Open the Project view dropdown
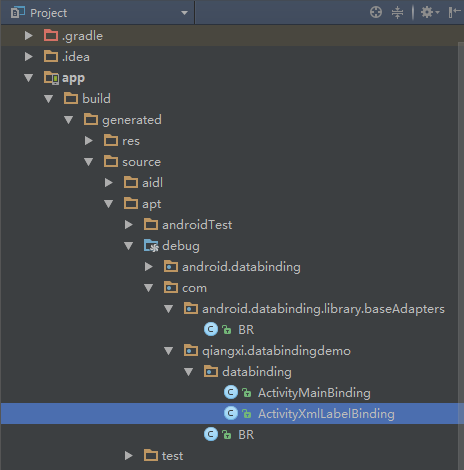The image size is (464, 470). [x=184, y=13]
